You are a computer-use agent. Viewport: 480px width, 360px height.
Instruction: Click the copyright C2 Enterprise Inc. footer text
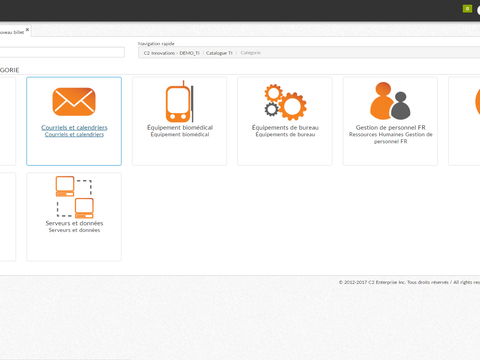(x=409, y=282)
